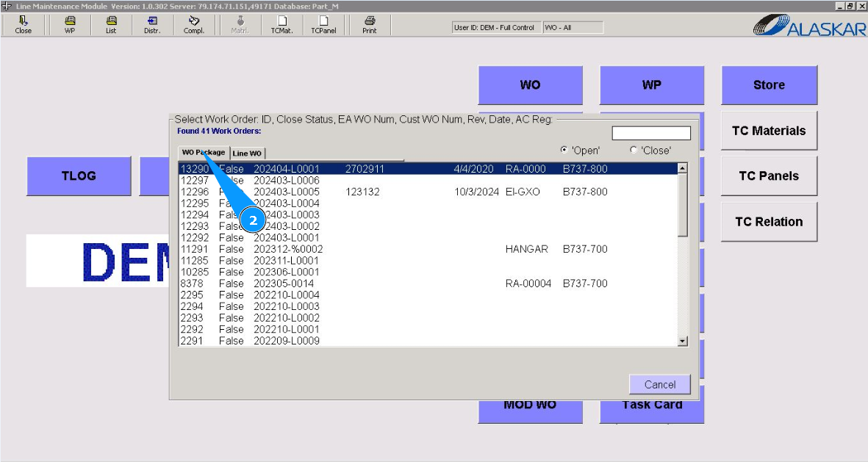Image resolution: width=868 pixels, height=462 pixels.
Task: Select work order 12296 row EI-GXO
Action: point(426,192)
